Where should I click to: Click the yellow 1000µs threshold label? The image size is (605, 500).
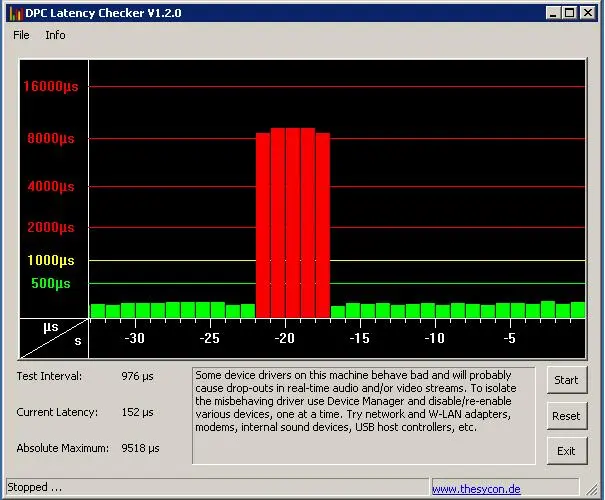[53, 260]
